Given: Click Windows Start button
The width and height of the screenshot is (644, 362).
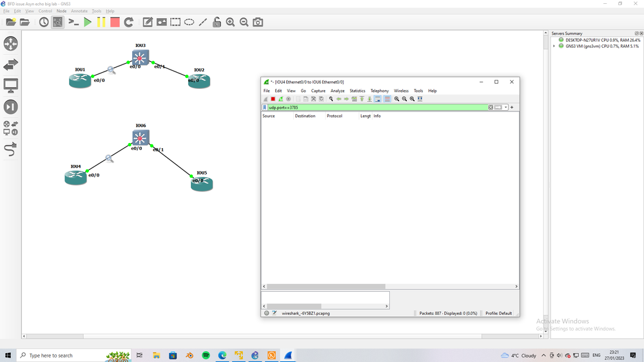Looking at the screenshot, I should [x=8, y=356].
